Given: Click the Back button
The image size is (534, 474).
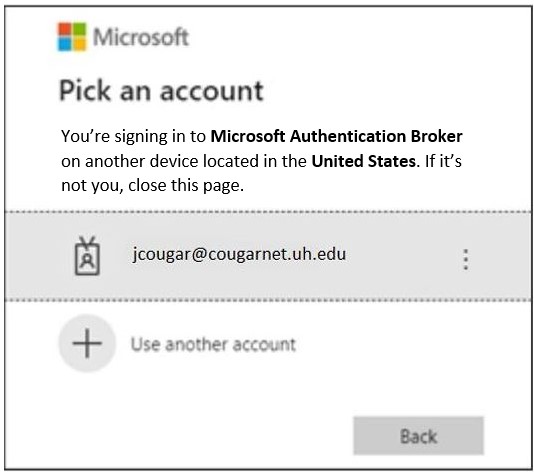Looking at the screenshot, I should (x=419, y=436).
